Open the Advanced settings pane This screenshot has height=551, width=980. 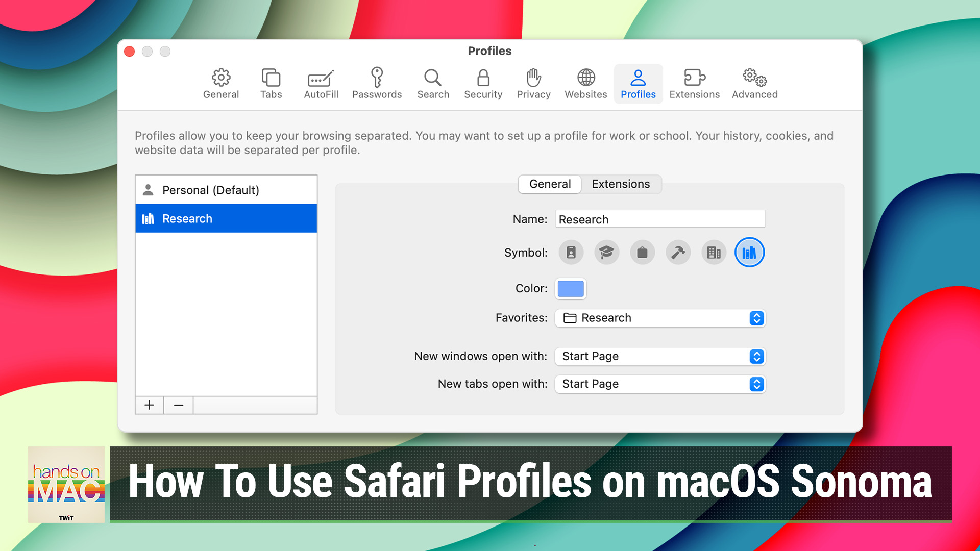point(754,83)
